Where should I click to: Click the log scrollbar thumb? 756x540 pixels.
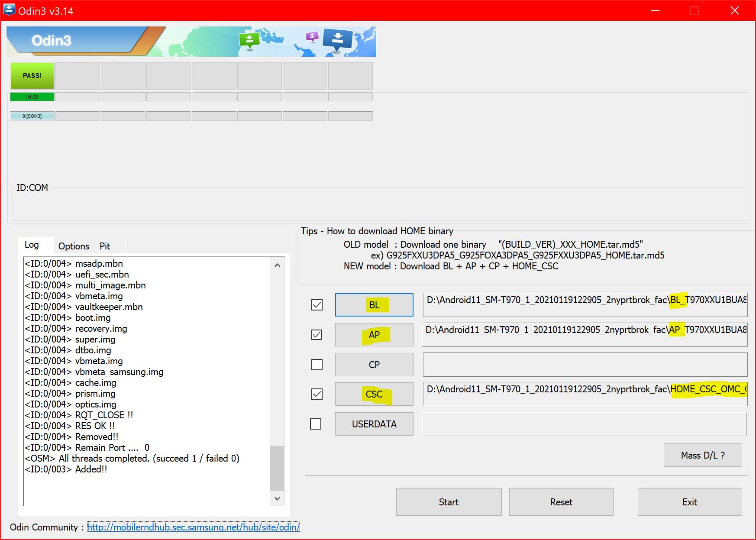tap(277, 468)
